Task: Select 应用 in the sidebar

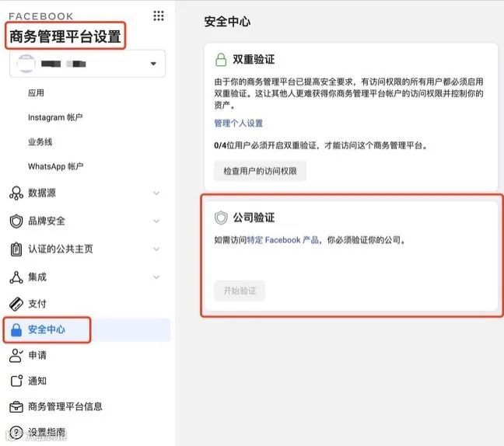Action: [x=36, y=93]
